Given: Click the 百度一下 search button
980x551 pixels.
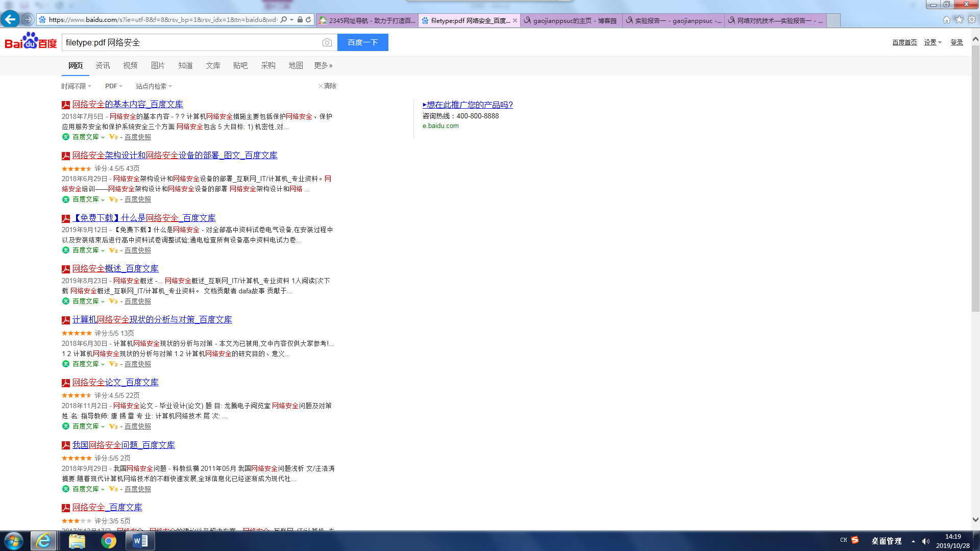Looking at the screenshot, I should (362, 42).
